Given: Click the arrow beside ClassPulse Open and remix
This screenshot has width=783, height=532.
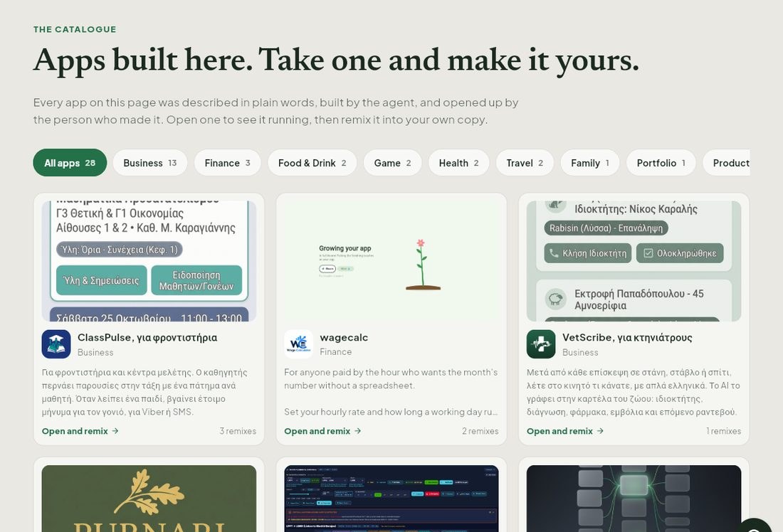Looking at the screenshot, I should 115,431.
